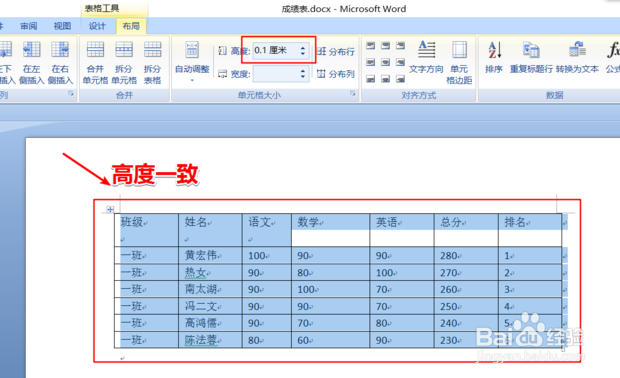
Task: Align text top center icon
Action: pos(386,45)
